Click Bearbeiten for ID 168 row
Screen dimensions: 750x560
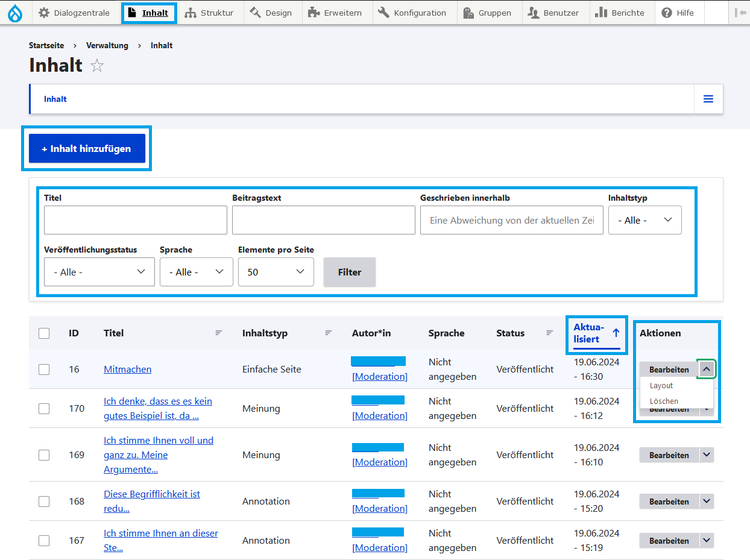pos(669,502)
